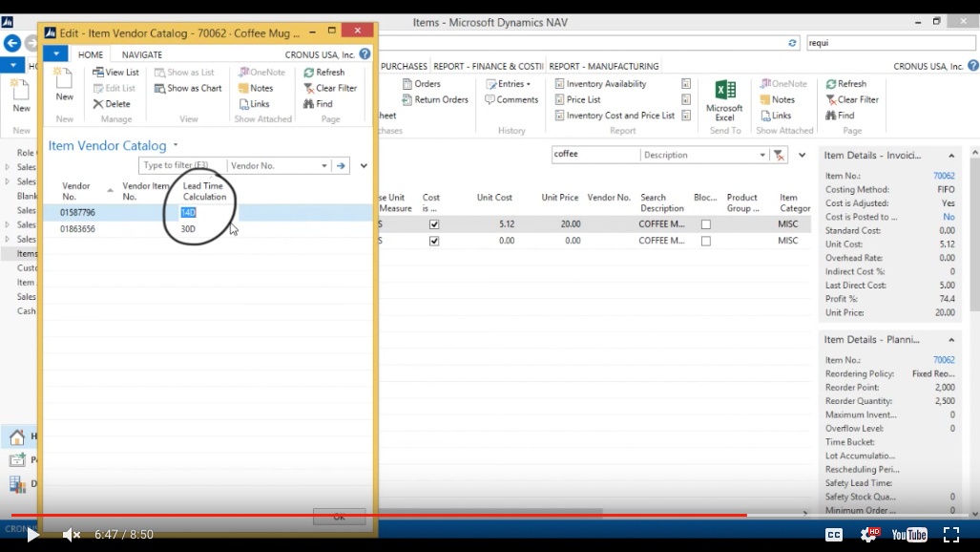Open REPORT - FINANCE & COSTING tab
Image resolution: width=980 pixels, height=552 pixels.
489,66
